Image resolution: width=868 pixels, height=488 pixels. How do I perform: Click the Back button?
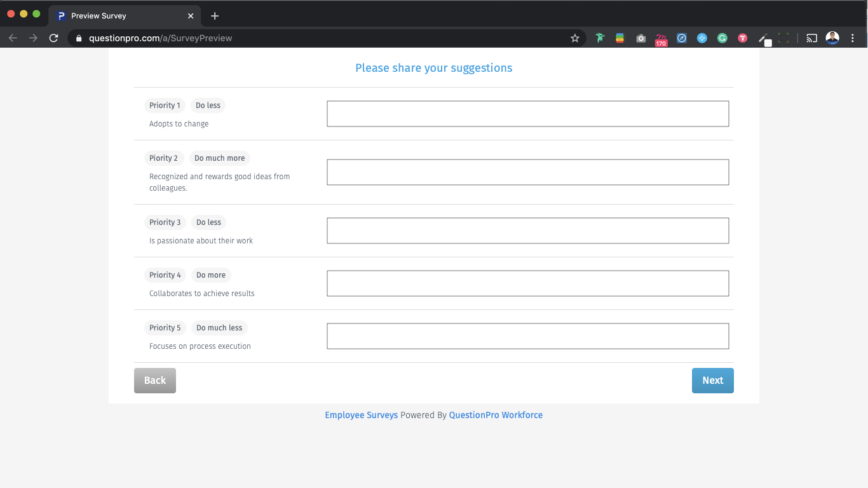tap(154, 380)
